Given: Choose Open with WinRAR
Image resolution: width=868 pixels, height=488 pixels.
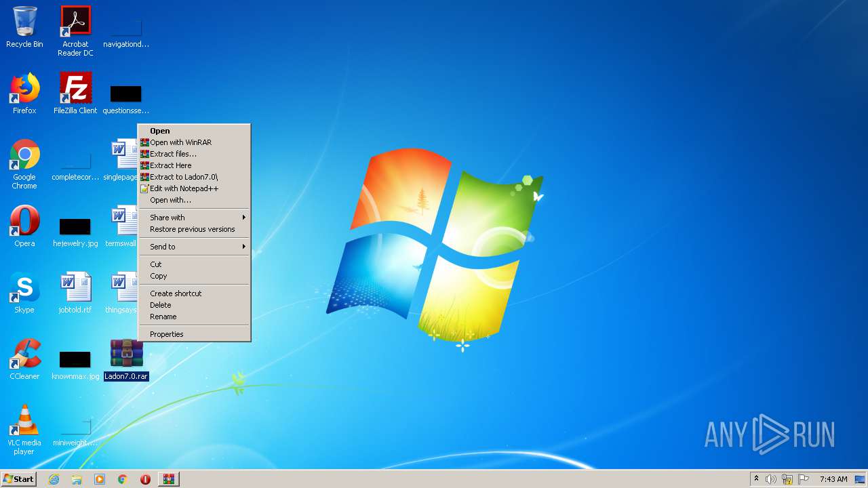Looking at the screenshot, I should tap(195, 142).
